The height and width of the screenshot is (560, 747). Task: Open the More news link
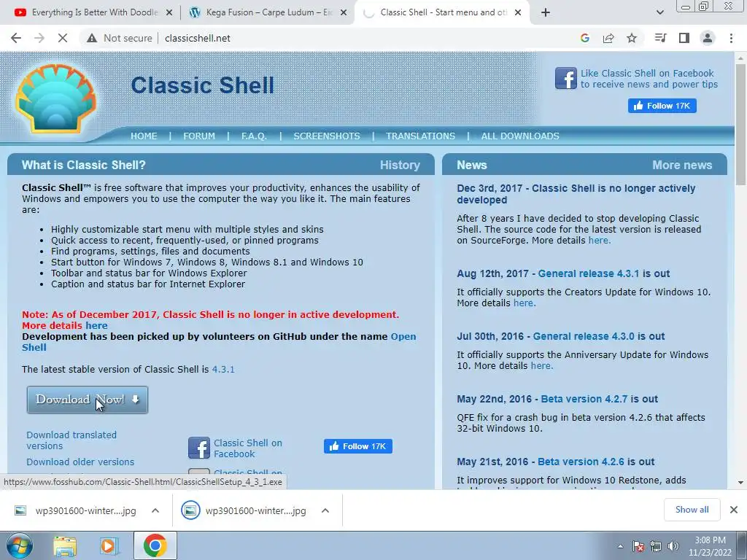pyautogui.click(x=682, y=166)
